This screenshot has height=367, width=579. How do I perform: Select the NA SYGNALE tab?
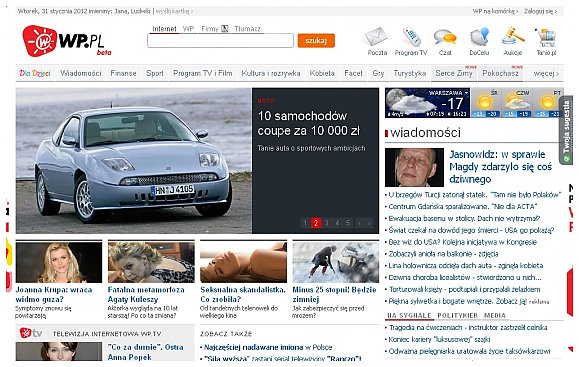(x=409, y=315)
